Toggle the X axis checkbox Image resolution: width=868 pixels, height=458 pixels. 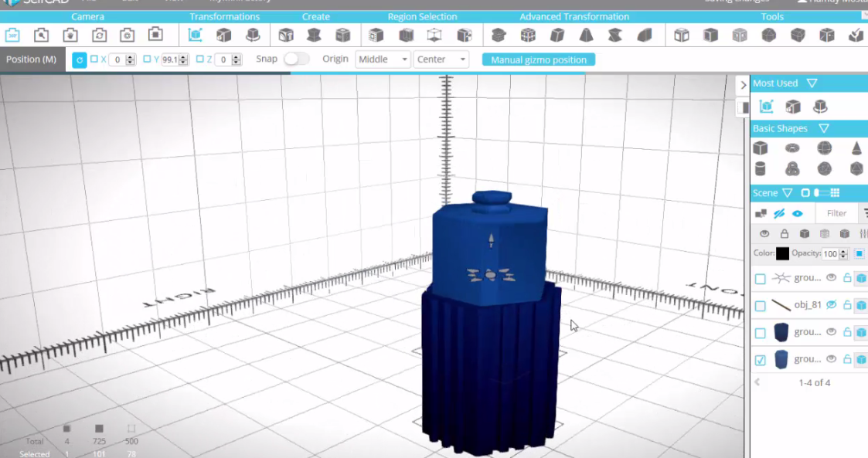pyautogui.click(x=94, y=59)
